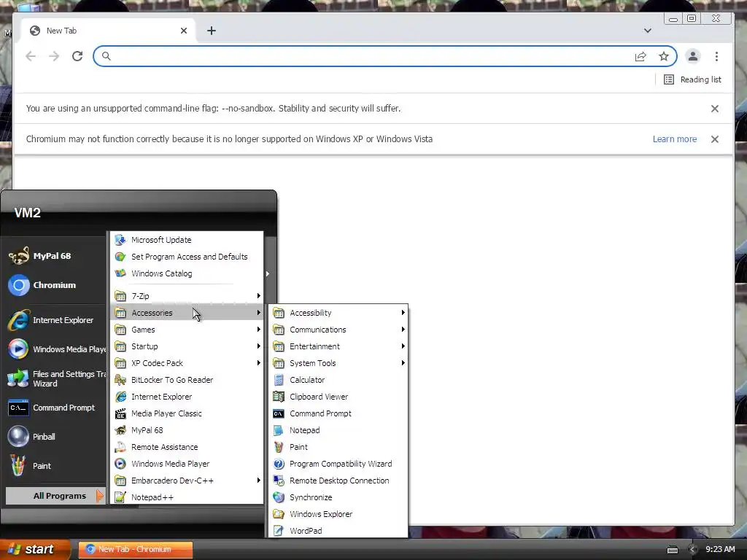This screenshot has width=747, height=560.
Task: Expand the XP Codec Pack submenu
Action: click(187, 363)
